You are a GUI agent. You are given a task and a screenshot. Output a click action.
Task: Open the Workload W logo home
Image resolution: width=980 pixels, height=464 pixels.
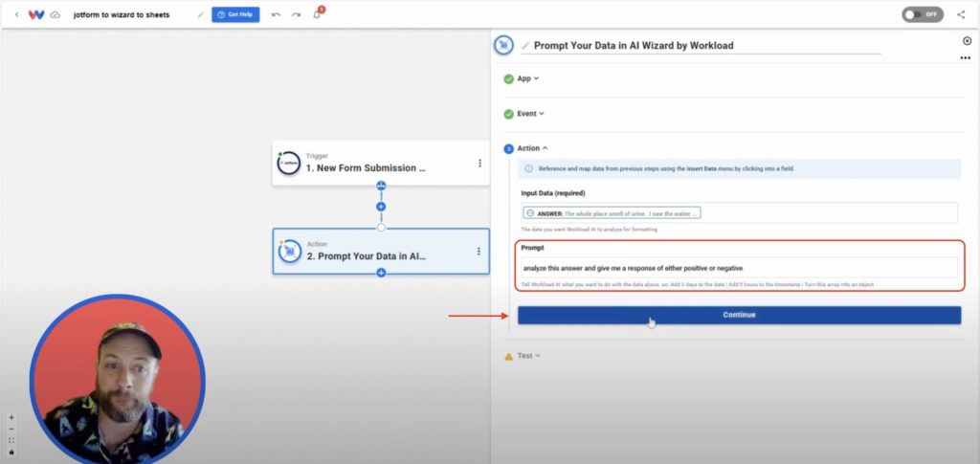click(x=36, y=14)
